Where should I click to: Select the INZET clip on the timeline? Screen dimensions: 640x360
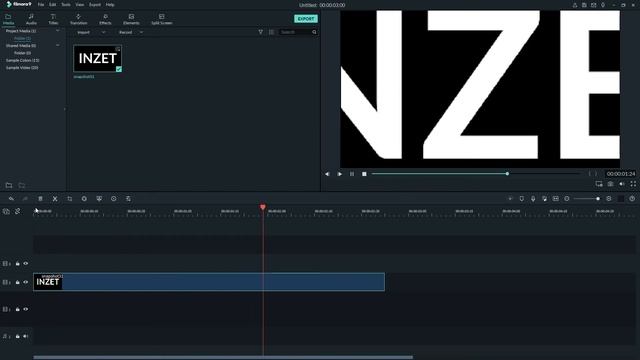[209, 282]
